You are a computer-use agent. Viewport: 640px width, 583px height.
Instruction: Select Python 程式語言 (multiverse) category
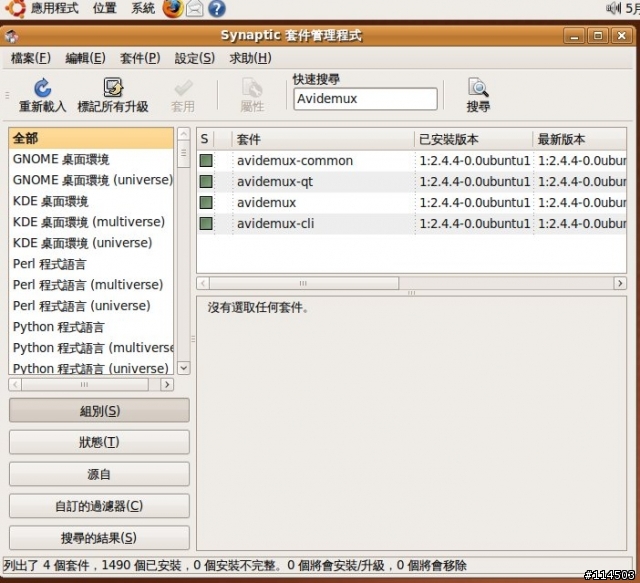(x=91, y=348)
